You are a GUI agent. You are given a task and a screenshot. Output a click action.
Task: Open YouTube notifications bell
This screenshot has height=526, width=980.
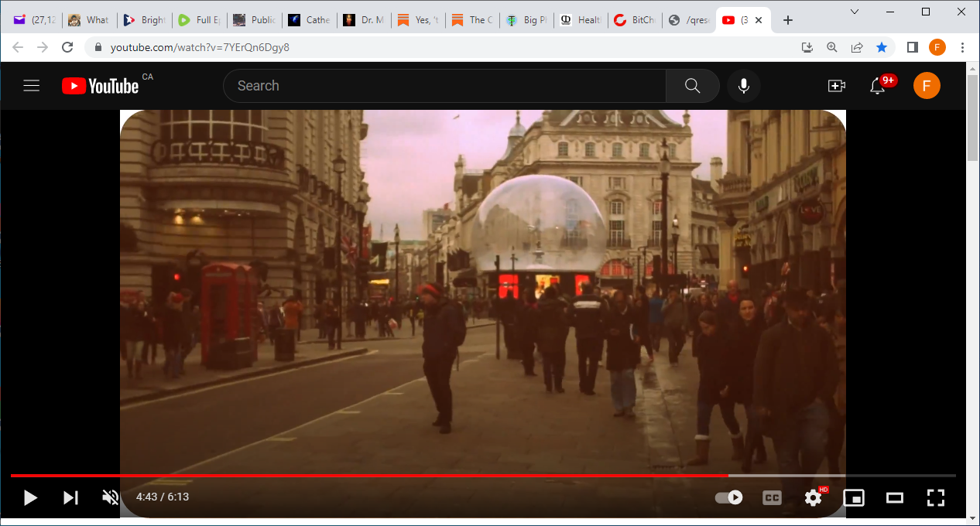(x=877, y=86)
